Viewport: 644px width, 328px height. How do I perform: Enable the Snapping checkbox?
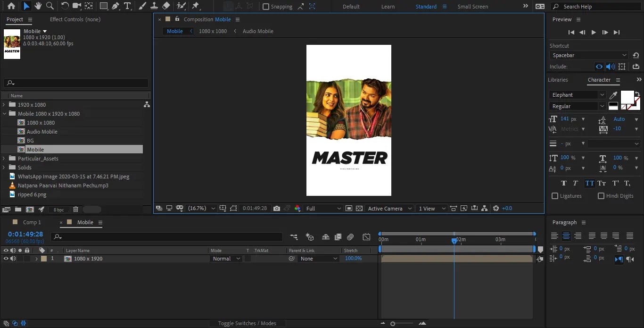(266, 7)
